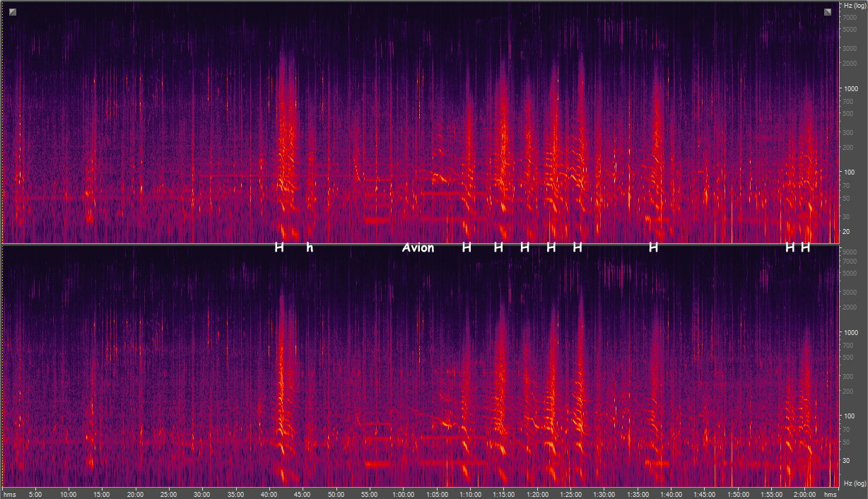Select the lowercase 'h' marker
This screenshot has height=499, width=868.
tap(309, 247)
